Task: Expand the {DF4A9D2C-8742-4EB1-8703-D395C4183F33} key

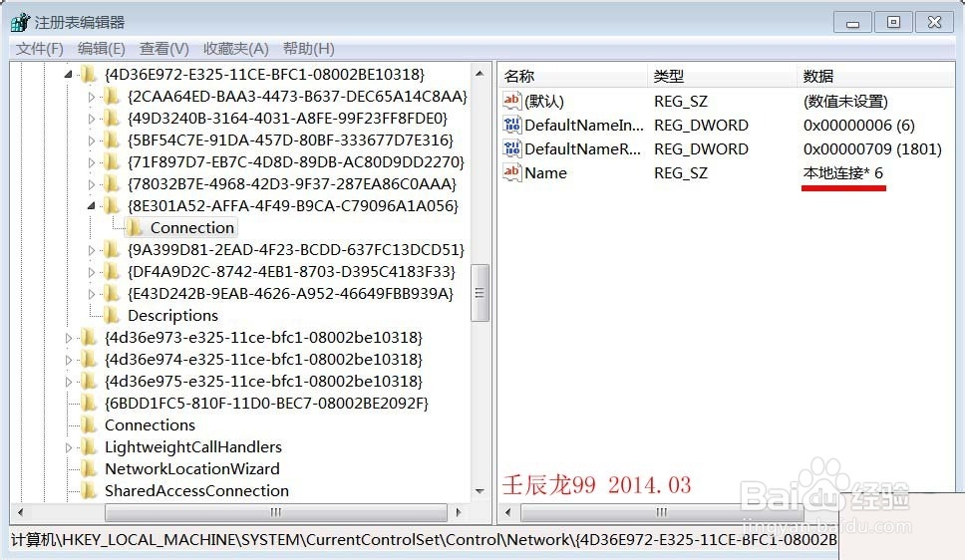Action: [91, 272]
